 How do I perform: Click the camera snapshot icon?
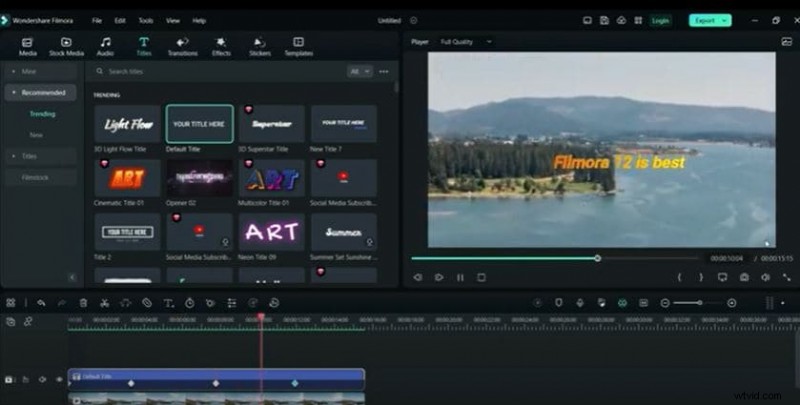(x=744, y=277)
